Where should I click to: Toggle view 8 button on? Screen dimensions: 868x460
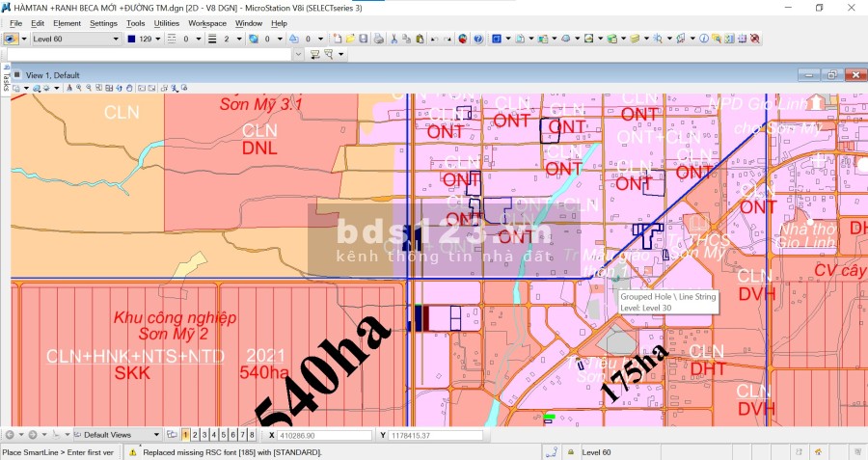pos(252,435)
